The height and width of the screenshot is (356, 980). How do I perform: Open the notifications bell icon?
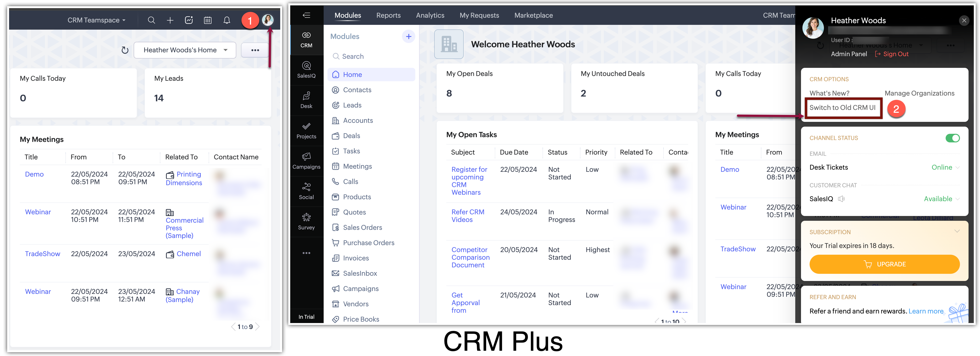[227, 20]
